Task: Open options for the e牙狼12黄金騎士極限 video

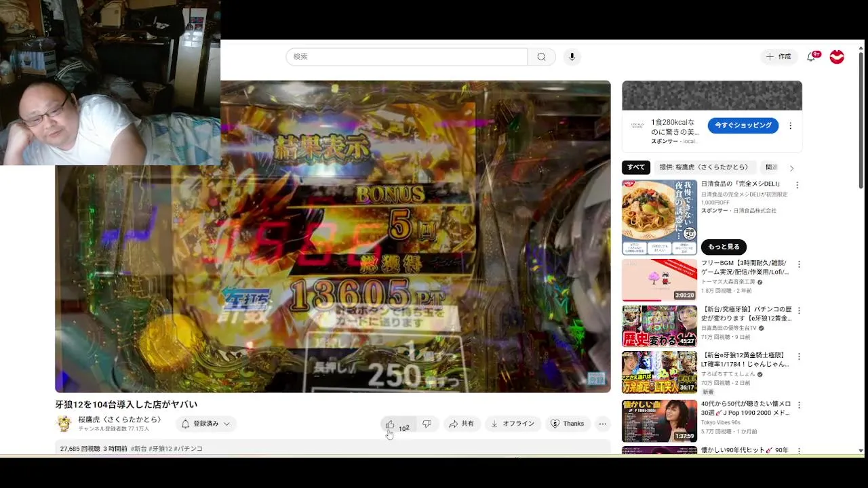Action: coord(799,357)
